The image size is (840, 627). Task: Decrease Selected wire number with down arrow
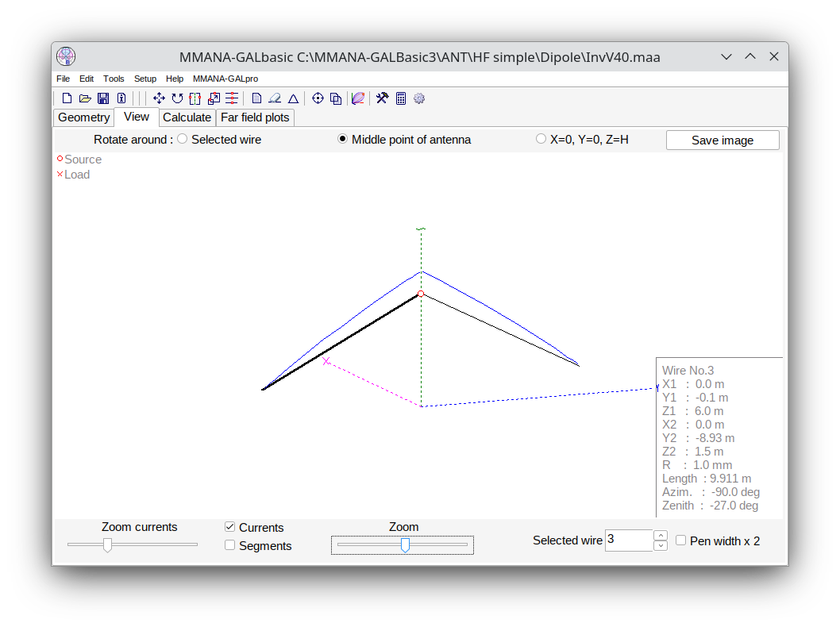(661, 545)
